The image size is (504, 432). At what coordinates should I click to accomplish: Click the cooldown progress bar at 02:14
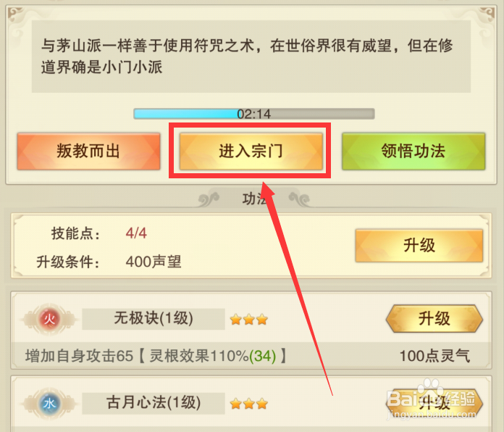pyautogui.click(x=254, y=114)
